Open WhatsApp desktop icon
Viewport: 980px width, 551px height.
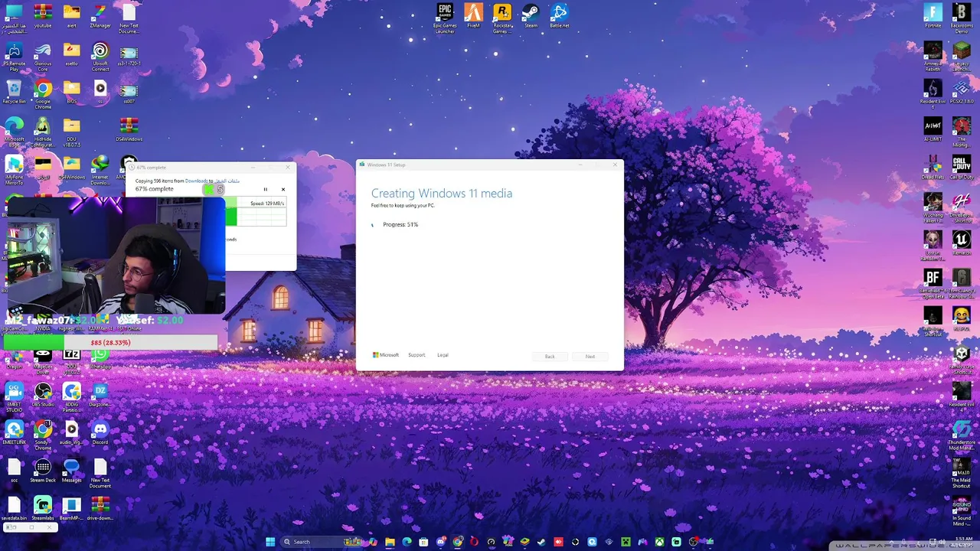tap(100, 357)
